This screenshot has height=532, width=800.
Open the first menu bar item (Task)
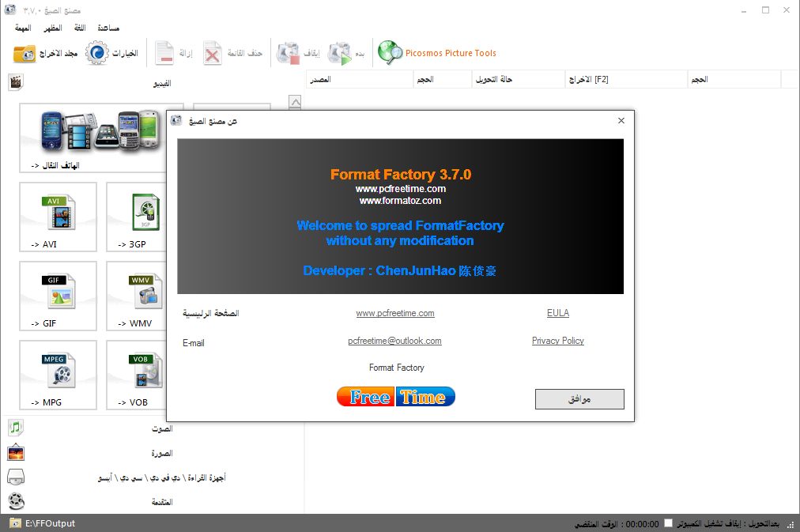[x=23, y=28]
